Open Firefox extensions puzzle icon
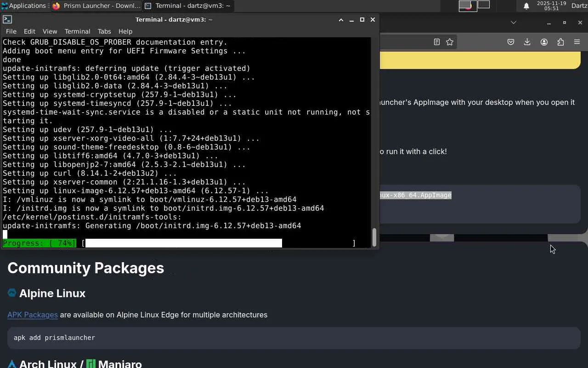 [x=560, y=42]
